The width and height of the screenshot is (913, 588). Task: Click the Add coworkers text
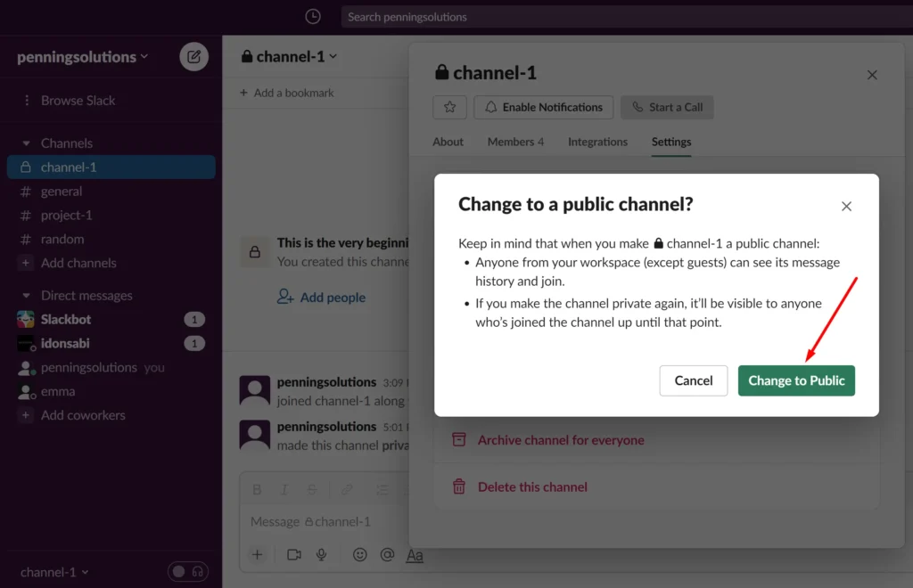83,415
